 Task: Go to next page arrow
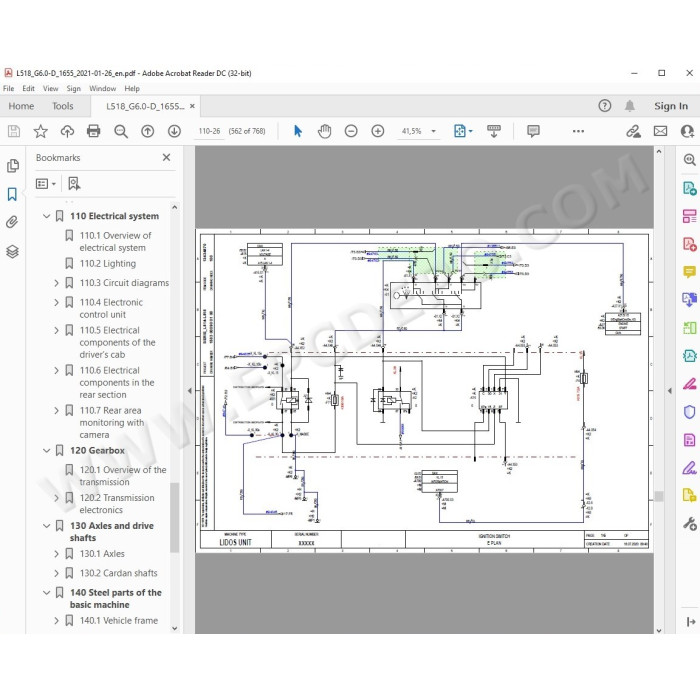coord(174,131)
